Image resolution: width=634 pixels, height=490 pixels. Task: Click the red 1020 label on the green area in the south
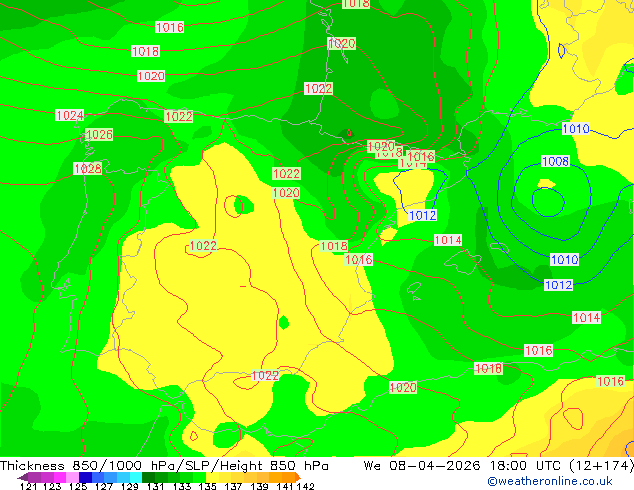(x=403, y=387)
